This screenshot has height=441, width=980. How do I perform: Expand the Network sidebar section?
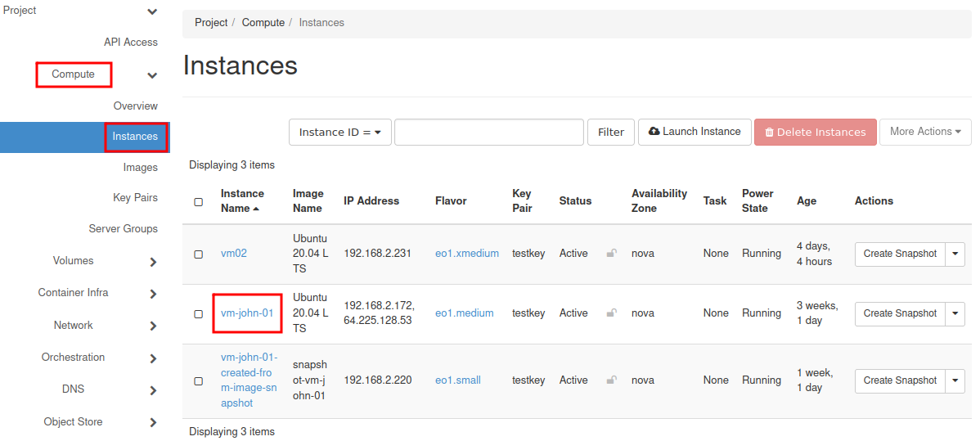[x=152, y=326]
